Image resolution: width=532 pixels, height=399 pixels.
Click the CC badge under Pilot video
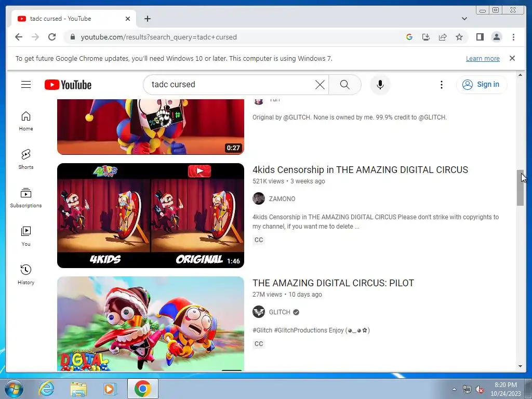[259, 344]
